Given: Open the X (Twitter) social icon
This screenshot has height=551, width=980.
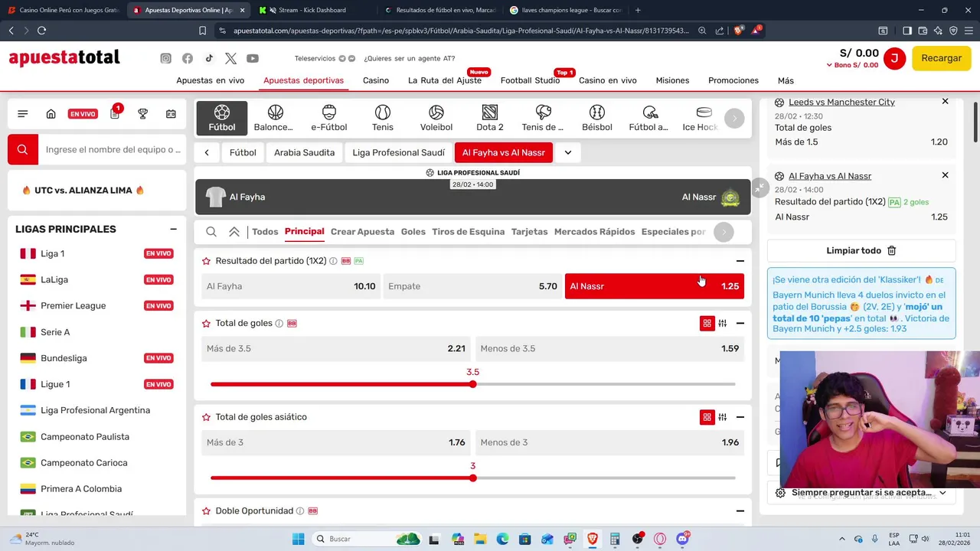Looking at the screenshot, I should point(231,58).
